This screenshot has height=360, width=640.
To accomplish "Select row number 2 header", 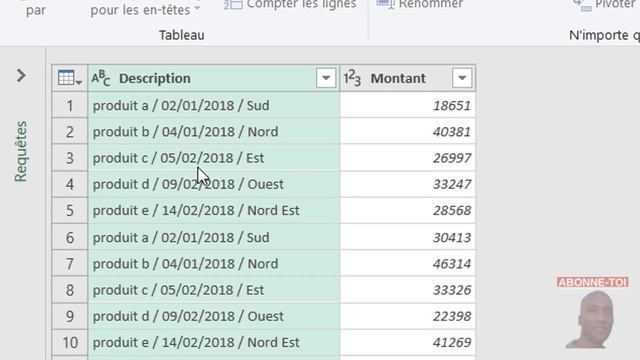I will 70,132.
